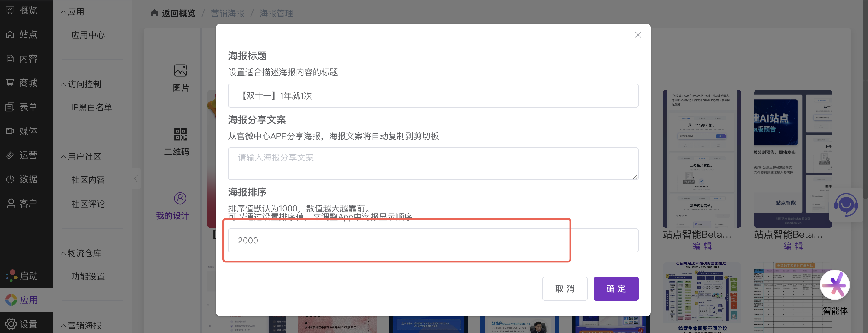Go to 社区评论 menu item
Image resolution: width=868 pixels, height=333 pixels.
tap(88, 204)
